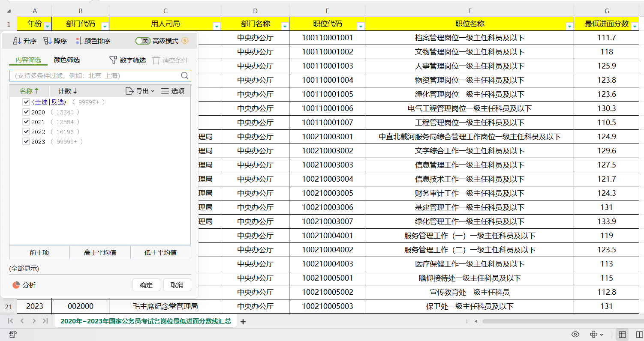Click the magnifier icon in filter search box
Image resolution: width=644 pixels, height=341 pixels.
[x=185, y=76]
